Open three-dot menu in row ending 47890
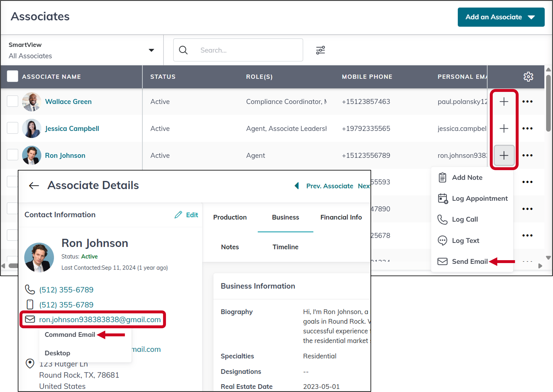This screenshot has width=553, height=392. pyautogui.click(x=527, y=209)
